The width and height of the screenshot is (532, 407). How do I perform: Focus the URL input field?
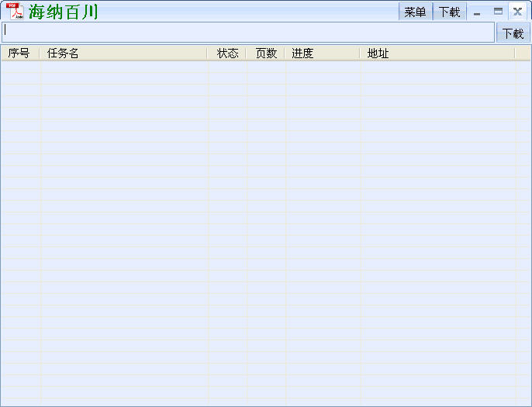pyautogui.click(x=248, y=32)
